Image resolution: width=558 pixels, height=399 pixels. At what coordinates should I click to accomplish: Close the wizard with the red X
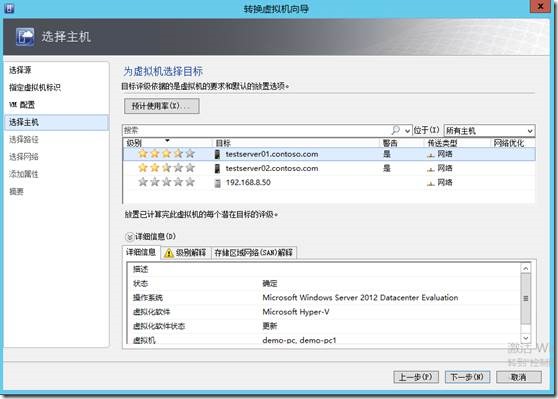pyautogui.click(x=540, y=6)
